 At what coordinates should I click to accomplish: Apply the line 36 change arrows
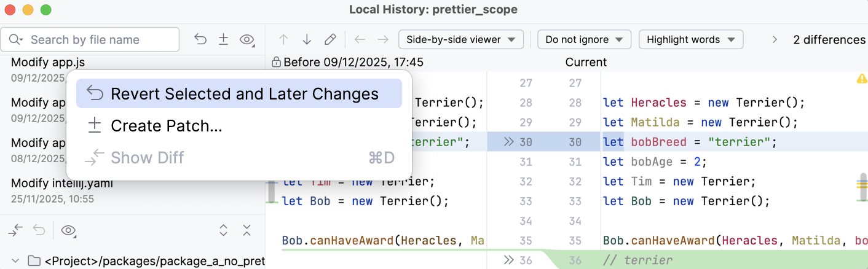pos(508,260)
